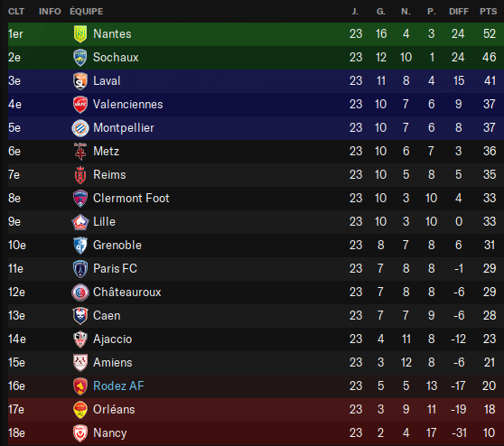
Task: Open the Clermont Foot team name
Action: click(131, 199)
